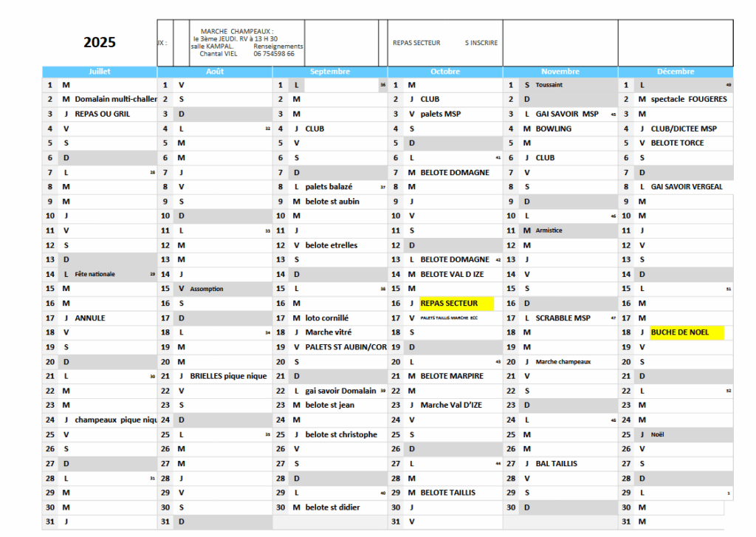Select the CLUB entry on November 6
This screenshot has width=756, height=537.
545,158
